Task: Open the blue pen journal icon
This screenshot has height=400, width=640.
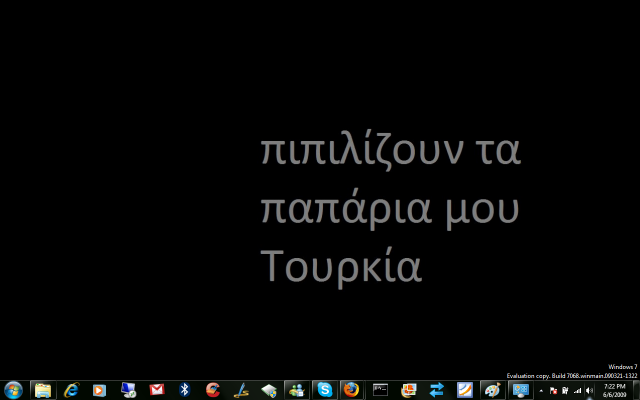Action: 241,390
